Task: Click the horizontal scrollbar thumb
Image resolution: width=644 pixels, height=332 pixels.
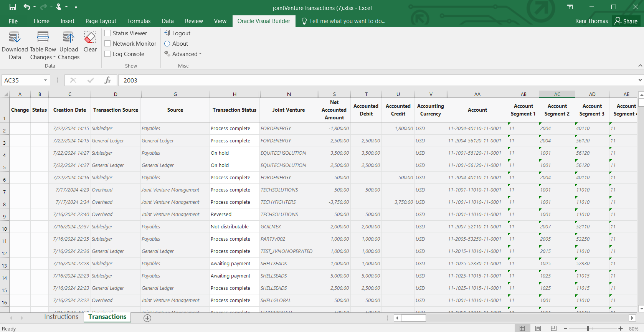Action: [x=413, y=318]
